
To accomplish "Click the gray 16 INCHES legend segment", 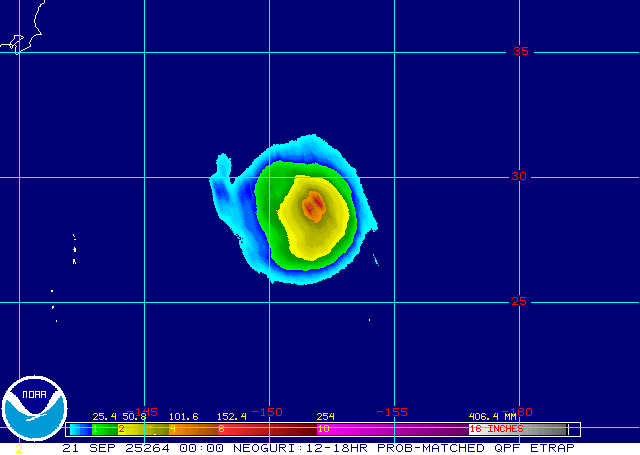I will coord(520,428).
